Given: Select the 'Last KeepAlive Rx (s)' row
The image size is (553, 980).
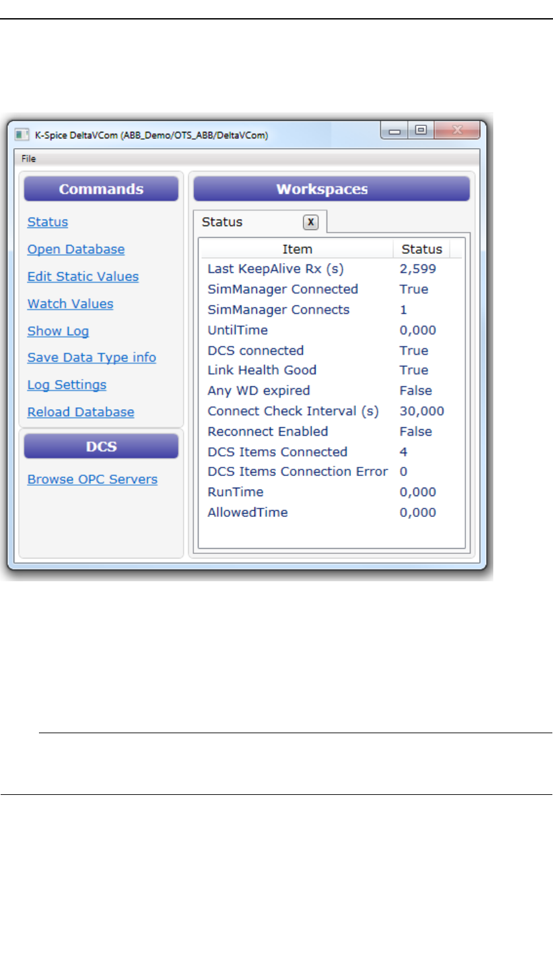Looking at the screenshot, I should point(332,269).
